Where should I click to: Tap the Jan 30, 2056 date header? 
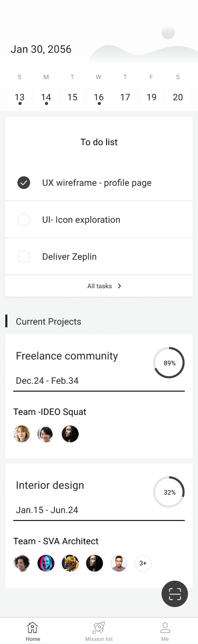click(41, 50)
